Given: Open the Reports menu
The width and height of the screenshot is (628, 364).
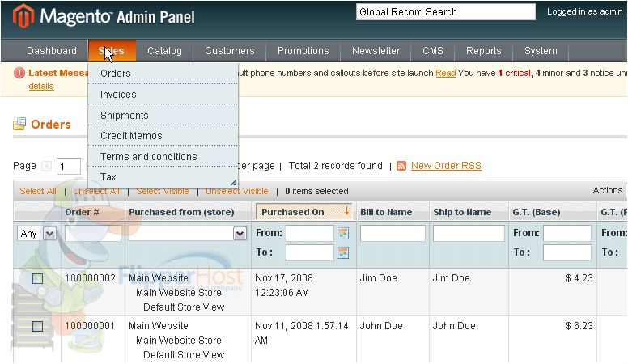Looking at the screenshot, I should pyautogui.click(x=484, y=51).
